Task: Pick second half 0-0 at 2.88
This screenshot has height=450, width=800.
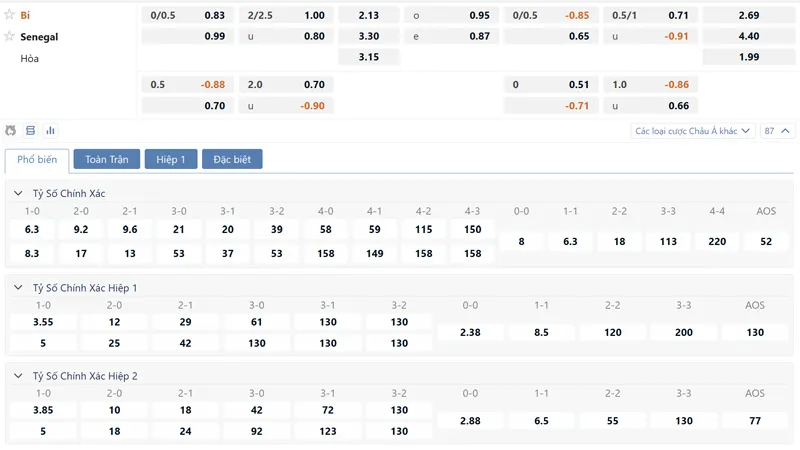Action: point(470,421)
